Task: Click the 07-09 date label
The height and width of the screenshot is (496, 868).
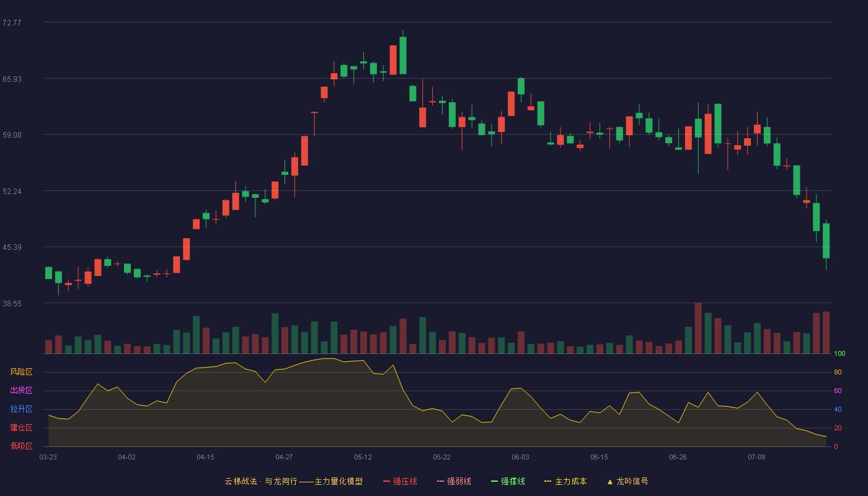Action: pyautogui.click(x=756, y=457)
